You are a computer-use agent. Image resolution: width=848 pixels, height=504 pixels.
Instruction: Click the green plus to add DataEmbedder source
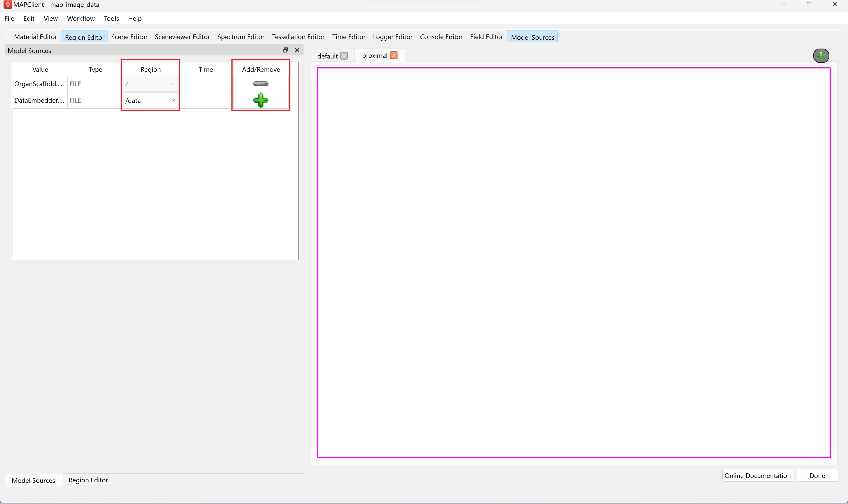[x=261, y=100]
